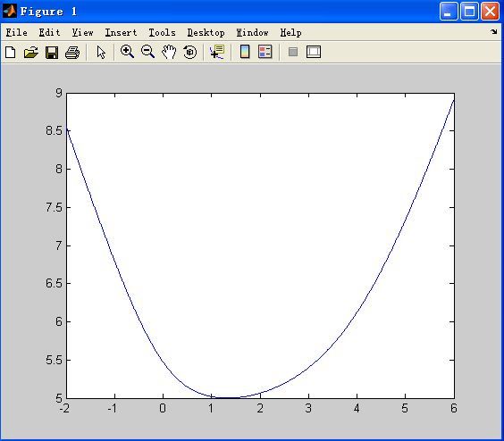Dock the figure using the corner arrow
Viewport: 504px width, 441px height.
click(493, 32)
